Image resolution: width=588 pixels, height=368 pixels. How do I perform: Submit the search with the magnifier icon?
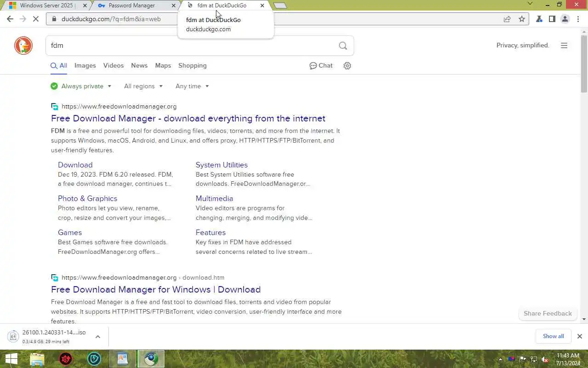click(x=343, y=46)
